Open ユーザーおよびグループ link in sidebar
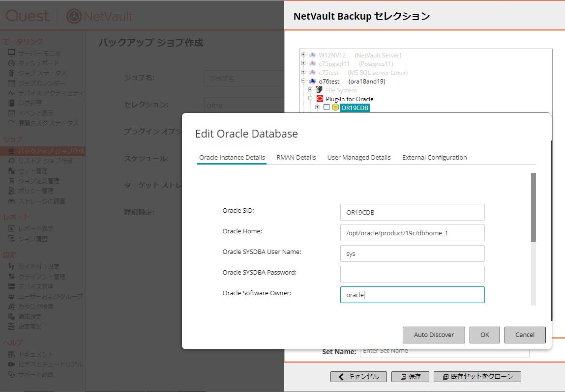This screenshot has height=392, width=565. pos(51,297)
